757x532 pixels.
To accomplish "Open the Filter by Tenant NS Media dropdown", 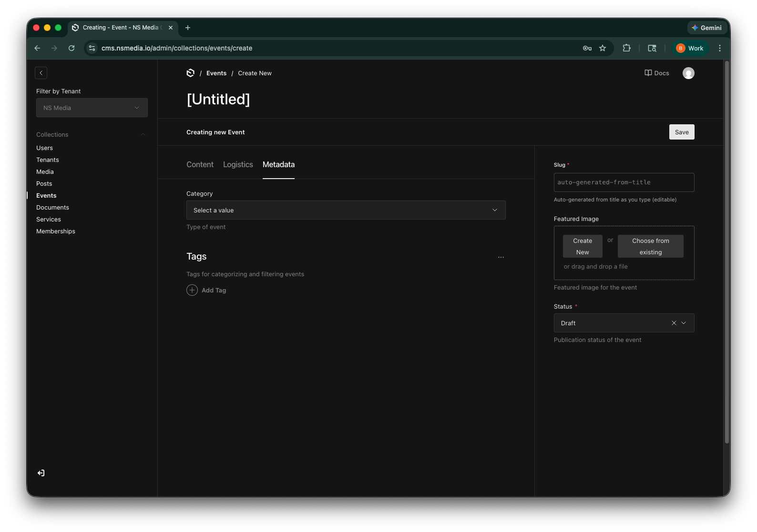I will 92,108.
